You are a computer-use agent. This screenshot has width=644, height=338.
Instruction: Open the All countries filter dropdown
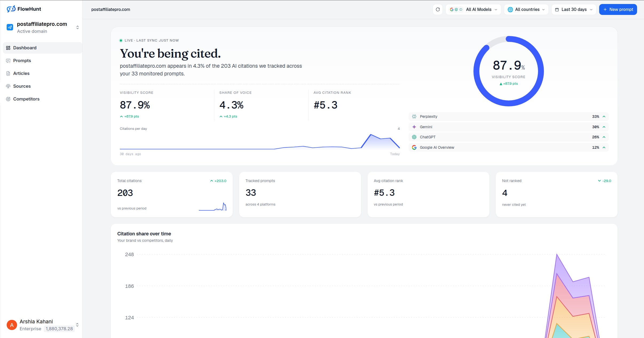(x=526, y=9)
